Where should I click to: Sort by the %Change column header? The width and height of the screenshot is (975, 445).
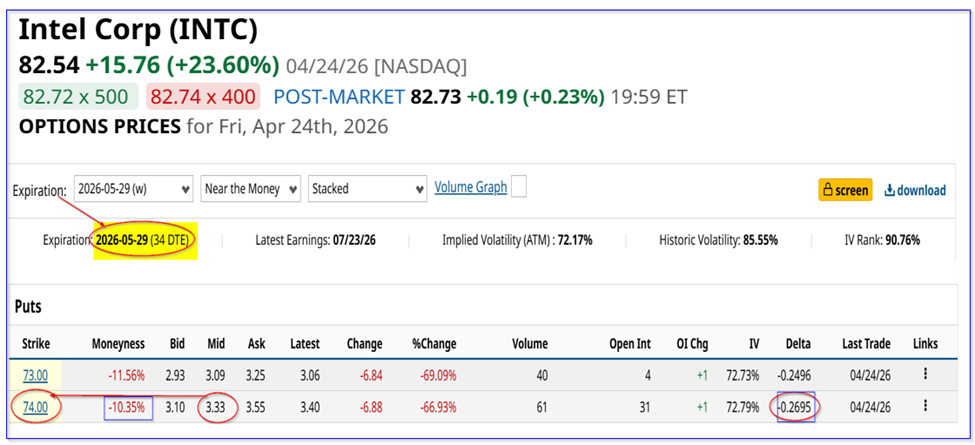coord(434,343)
